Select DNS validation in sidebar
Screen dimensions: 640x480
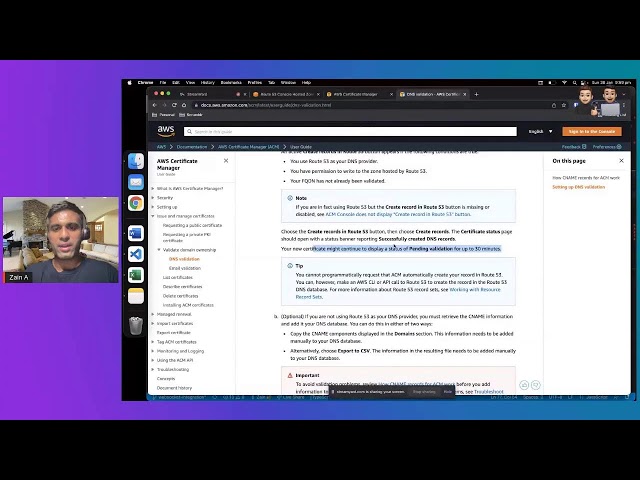(184, 259)
